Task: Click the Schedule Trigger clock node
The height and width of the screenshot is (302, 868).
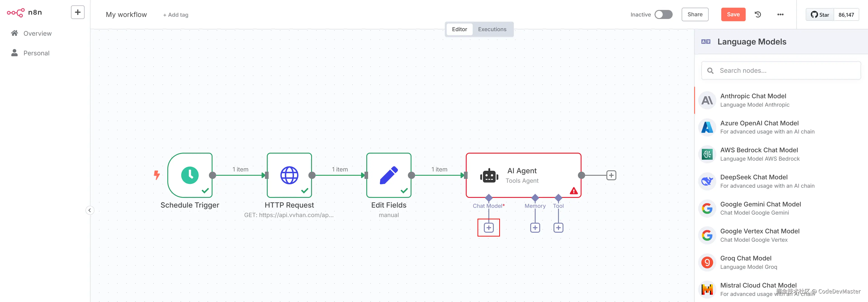Action: coord(190,175)
